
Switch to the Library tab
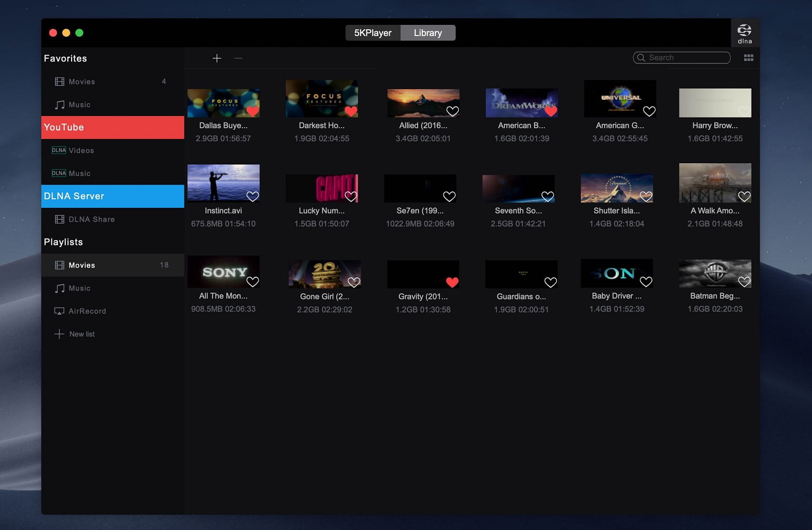(427, 33)
